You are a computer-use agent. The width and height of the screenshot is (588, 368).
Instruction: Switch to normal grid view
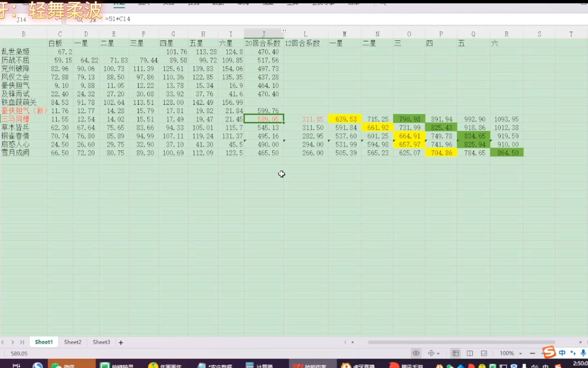(x=456, y=353)
